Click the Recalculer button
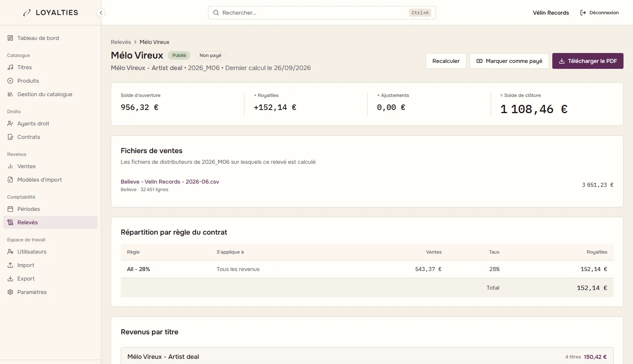Image resolution: width=633 pixels, height=364 pixels. pos(446,61)
